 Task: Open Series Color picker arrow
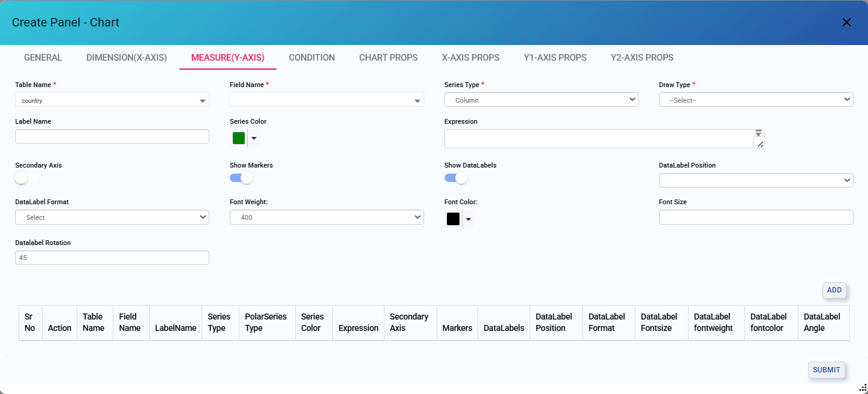(x=254, y=138)
